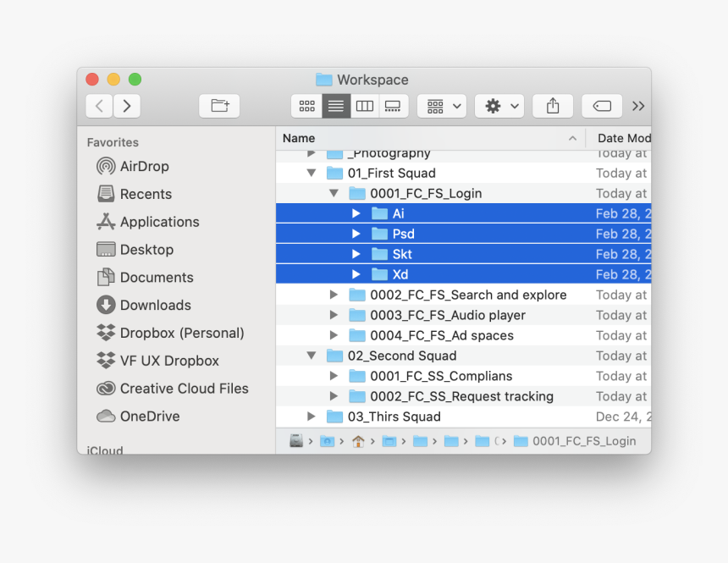Screen dimensions: 728x563
Task: Select the Xd folder row
Action: pos(463,274)
